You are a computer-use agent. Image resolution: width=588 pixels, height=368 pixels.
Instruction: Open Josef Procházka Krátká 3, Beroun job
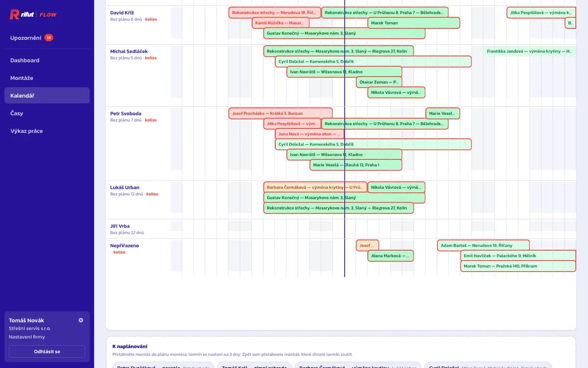tap(281, 114)
